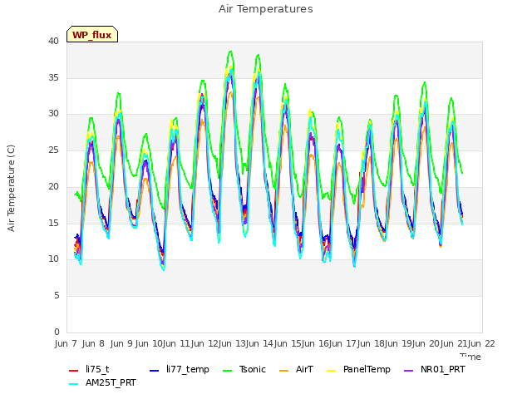Click the yellow PanelTemp legend swatch

(331, 371)
